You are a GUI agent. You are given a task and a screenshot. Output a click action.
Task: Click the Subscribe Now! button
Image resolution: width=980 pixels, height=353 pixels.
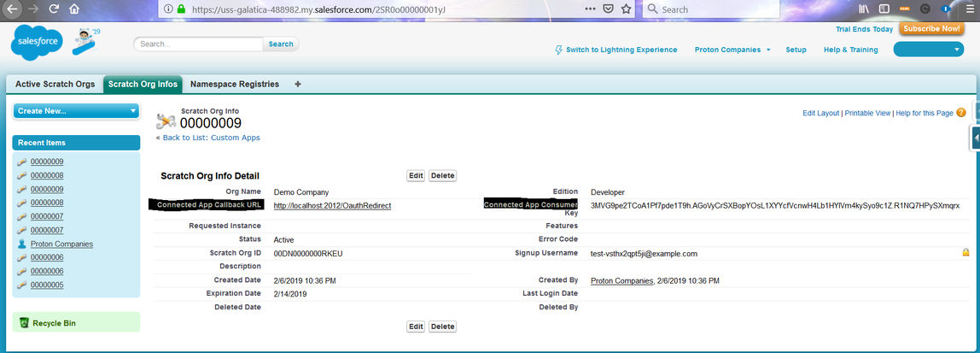click(931, 29)
